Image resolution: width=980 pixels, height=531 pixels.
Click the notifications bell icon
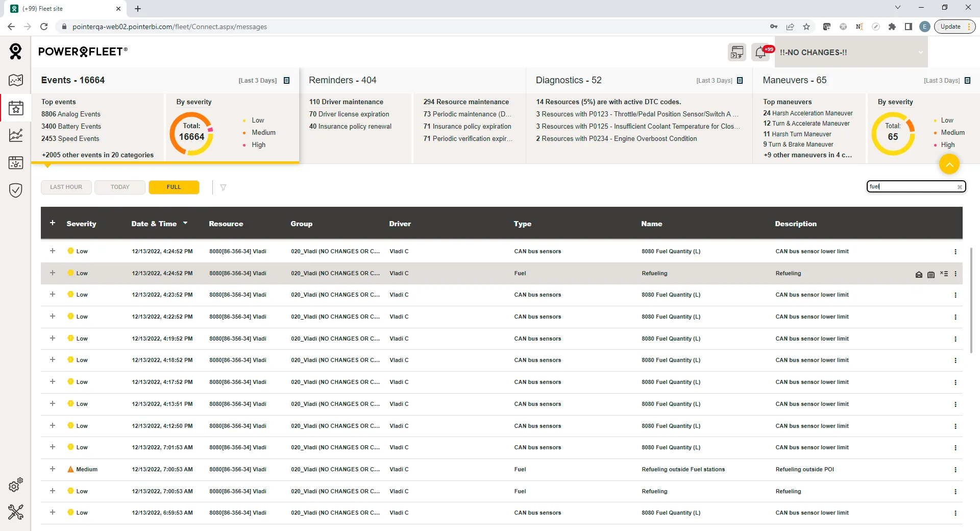[761, 52]
